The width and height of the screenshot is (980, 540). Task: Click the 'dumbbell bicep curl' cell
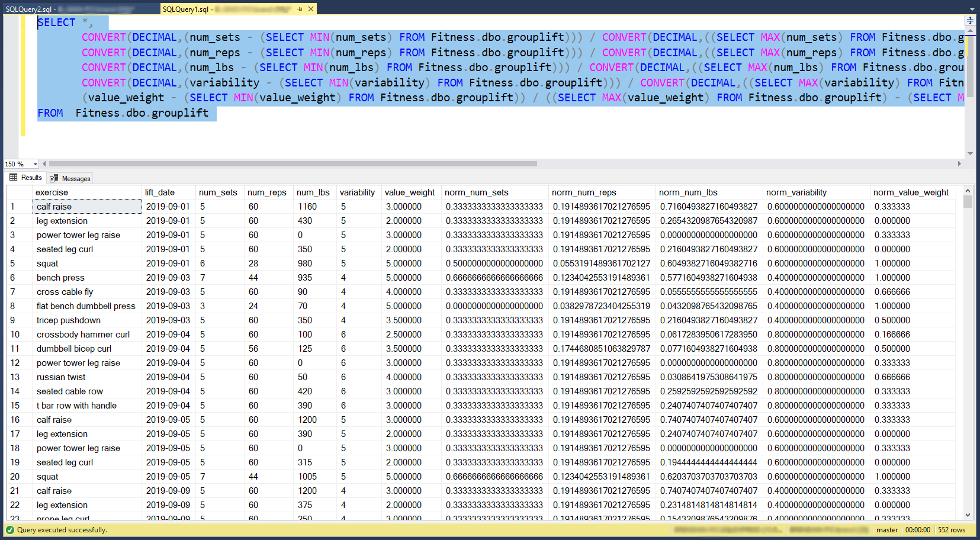pos(88,349)
